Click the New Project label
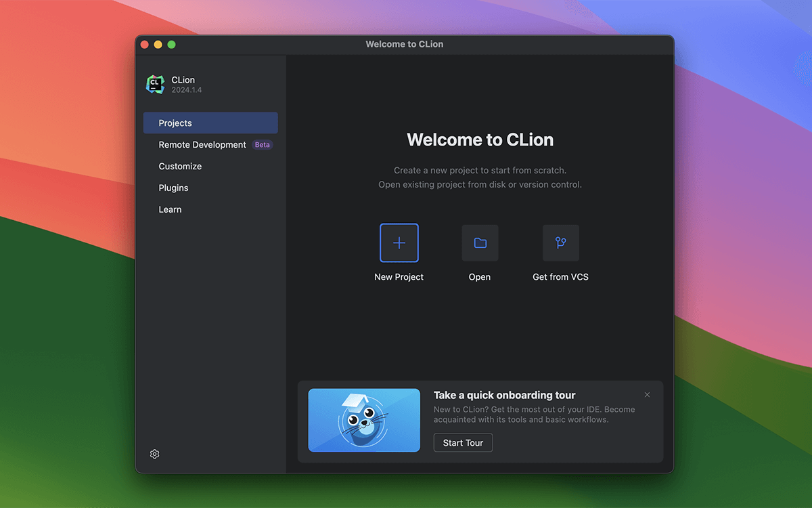The image size is (812, 508). pos(399,277)
